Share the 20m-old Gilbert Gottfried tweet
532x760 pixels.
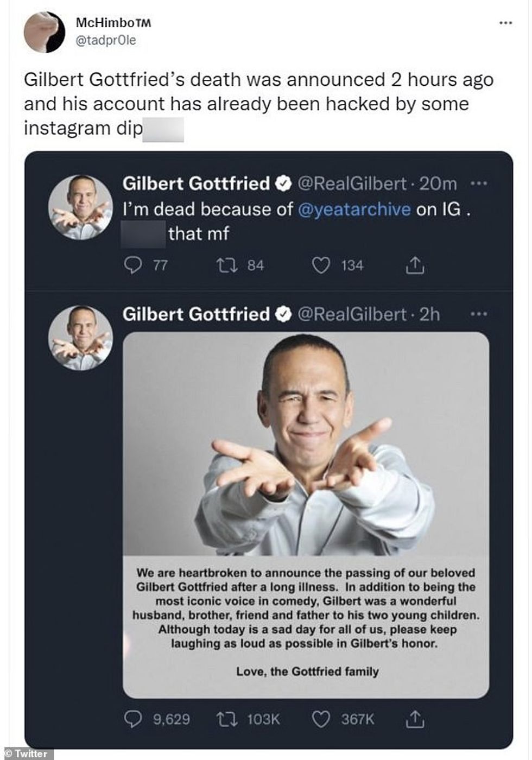[415, 265]
